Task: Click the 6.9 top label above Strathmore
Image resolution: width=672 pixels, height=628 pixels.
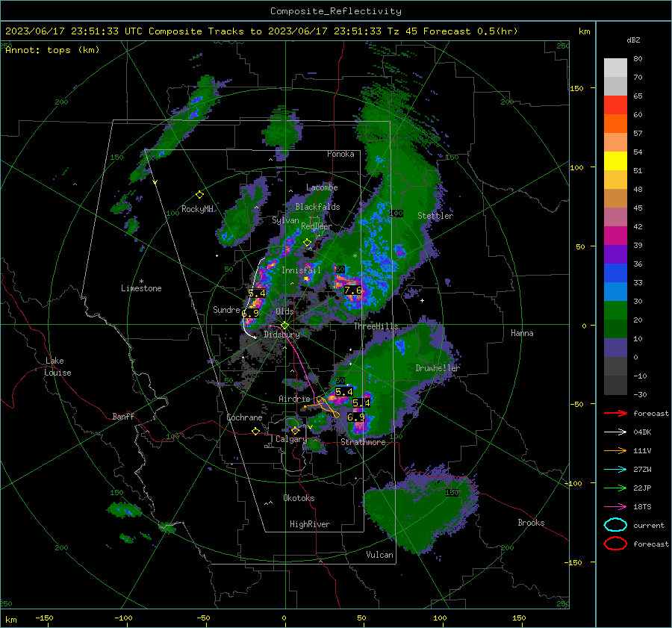Action: pos(356,417)
